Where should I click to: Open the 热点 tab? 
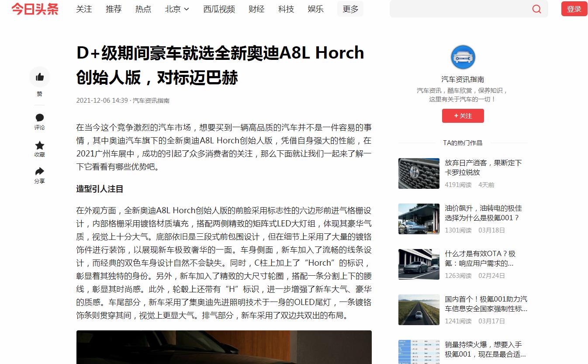(143, 9)
